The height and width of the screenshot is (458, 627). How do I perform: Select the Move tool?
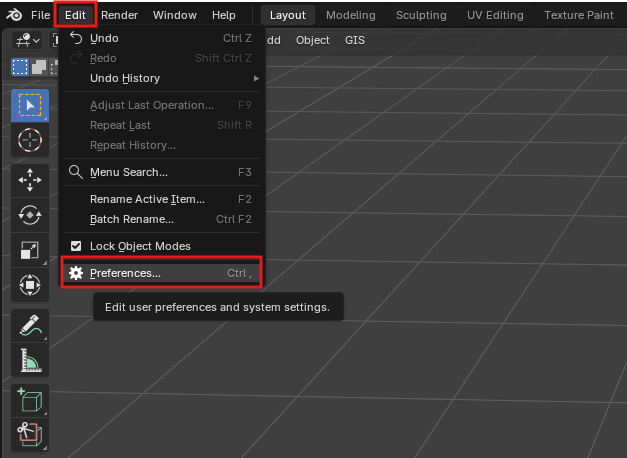pos(30,180)
